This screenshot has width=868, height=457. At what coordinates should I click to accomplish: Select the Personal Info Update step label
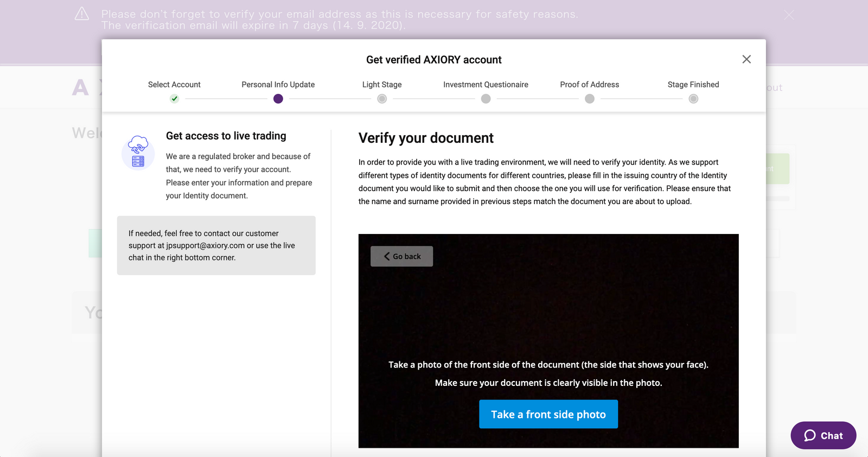tap(278, 85)
